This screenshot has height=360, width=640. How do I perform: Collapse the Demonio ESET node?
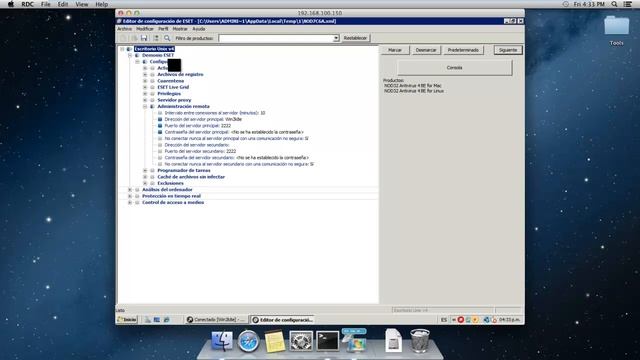coord(130,55)
